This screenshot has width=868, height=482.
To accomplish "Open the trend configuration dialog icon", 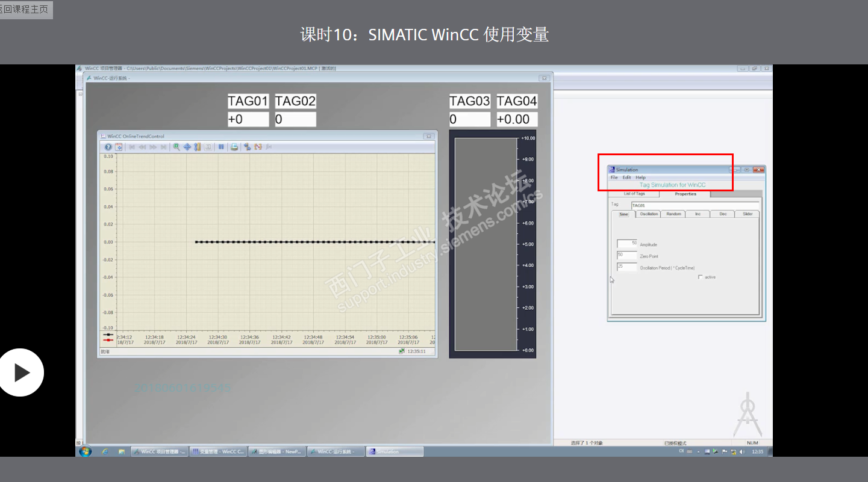I will 119,147.
